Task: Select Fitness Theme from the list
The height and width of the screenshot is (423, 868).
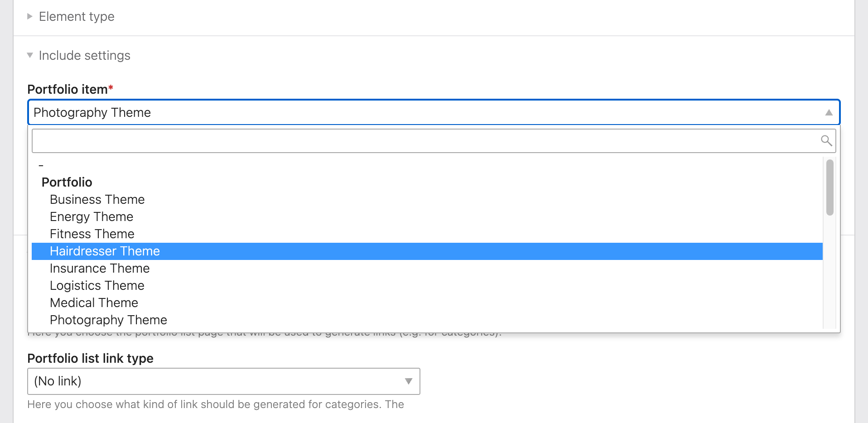Action: [x=92, y=234]
